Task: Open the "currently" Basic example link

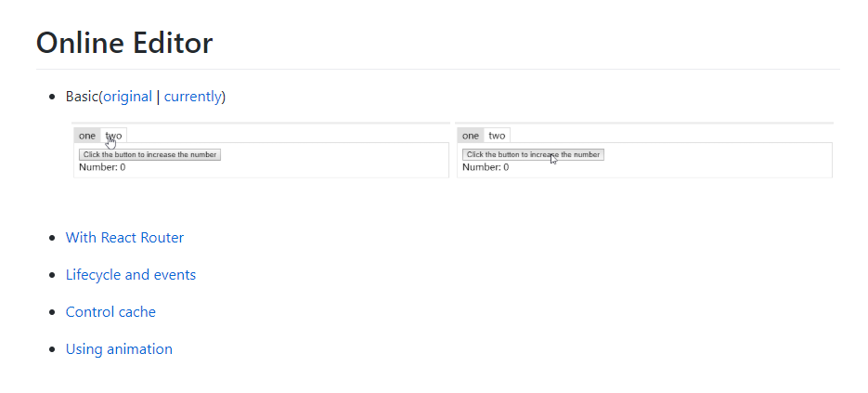Action: pyautogui.click(x=193, y=97)
